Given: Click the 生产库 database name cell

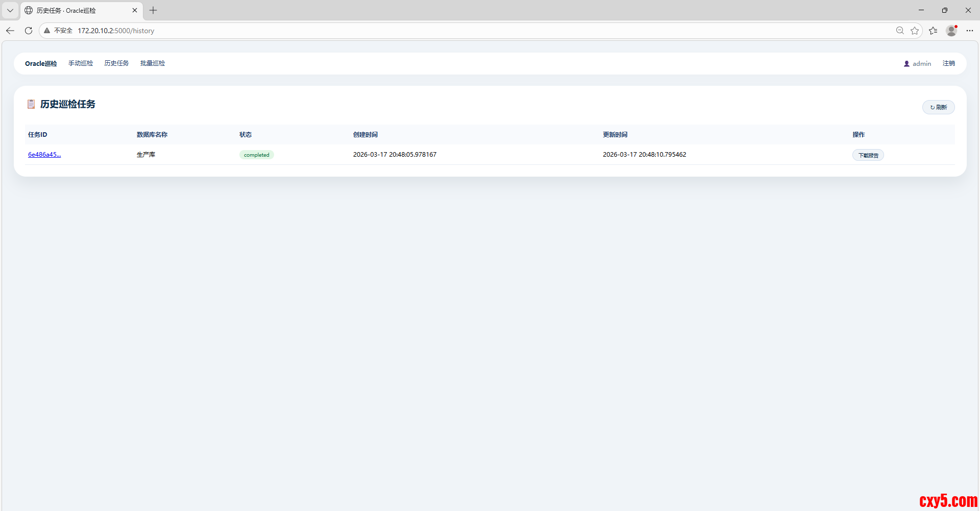Looking at the screenshot, I should 146,155.
